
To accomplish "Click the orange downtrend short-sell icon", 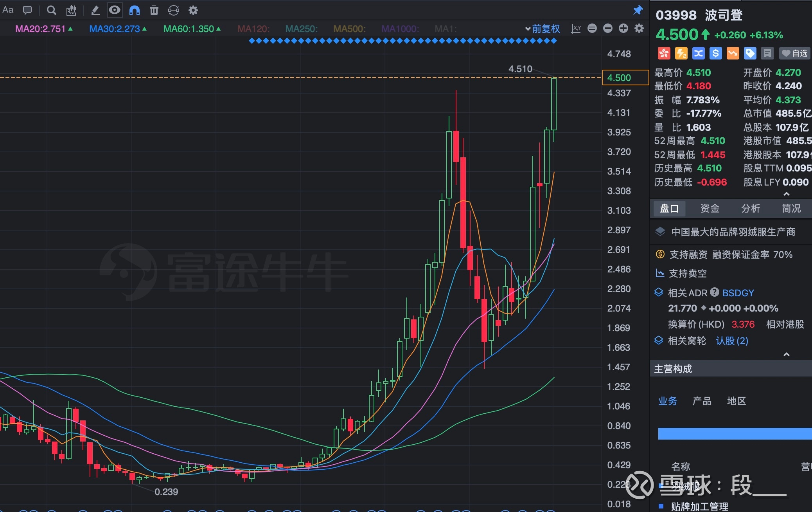I will (733, 53).
